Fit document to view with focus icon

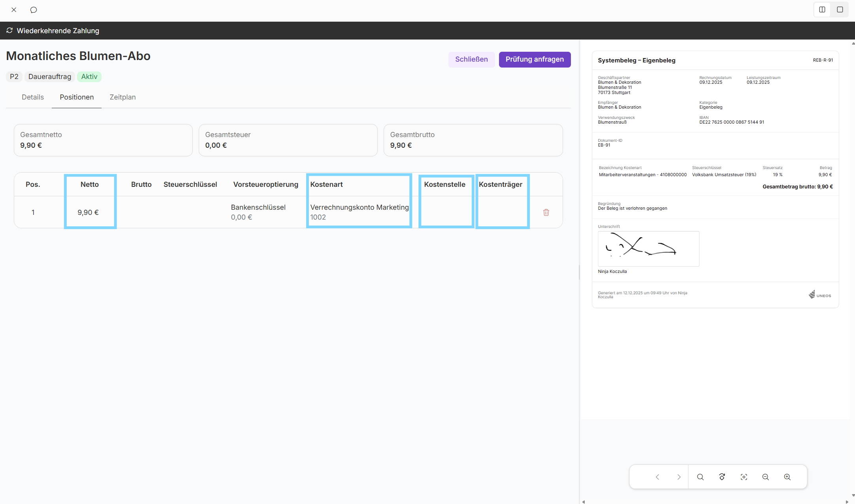point(744,477)
